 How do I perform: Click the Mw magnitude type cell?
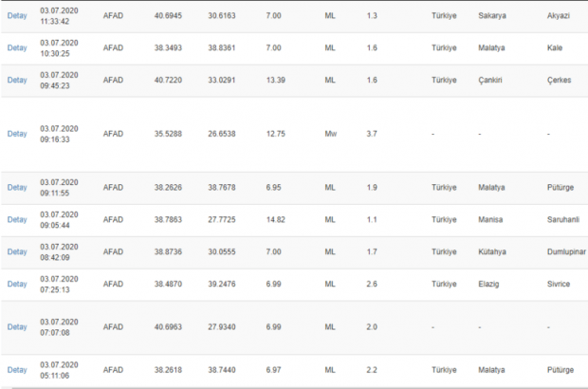(331, 134)
